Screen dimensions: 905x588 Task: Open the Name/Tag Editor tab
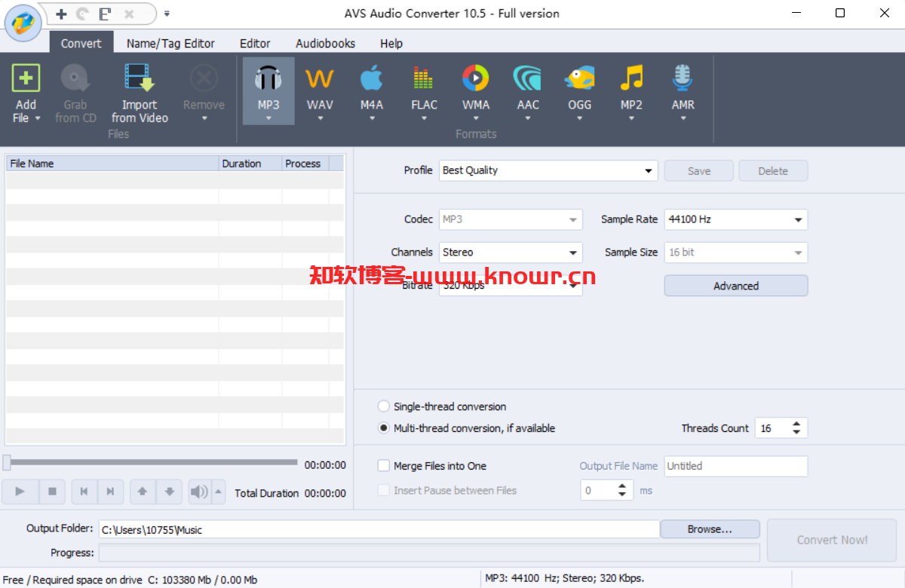click(170, 43)
